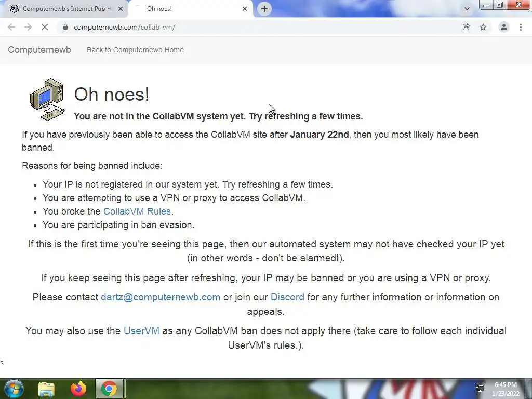Image resolution: width=532 pixels, height=399 pixels.
Task: Launch Firefox from the taskbar
Action: coord(78,389)
